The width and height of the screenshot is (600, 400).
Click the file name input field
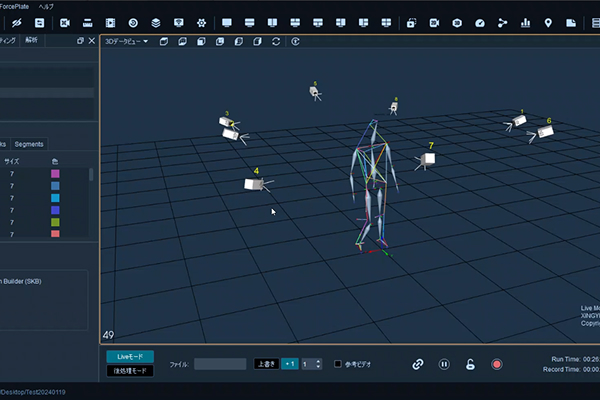click(x=220, y=364)
